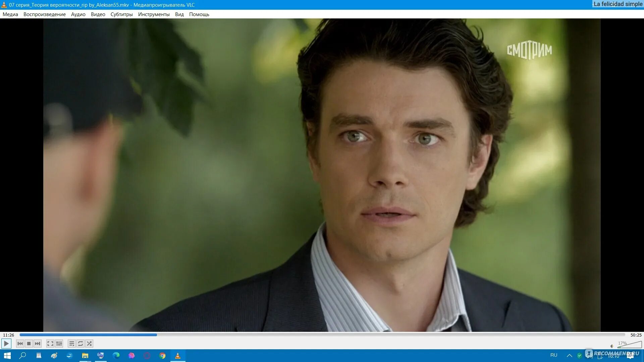Adjust the 17% volume slider
Screen dimensions: 644x362
click(629, 345)
